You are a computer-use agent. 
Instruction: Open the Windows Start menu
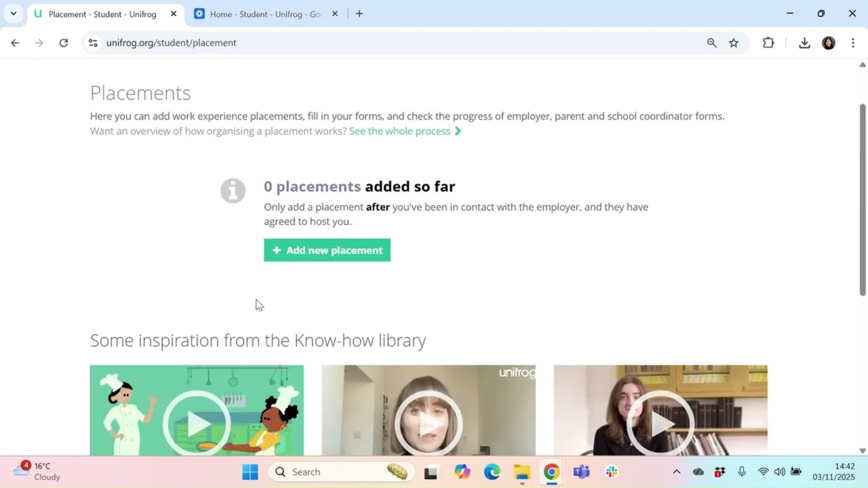click(x=250, y=472)
